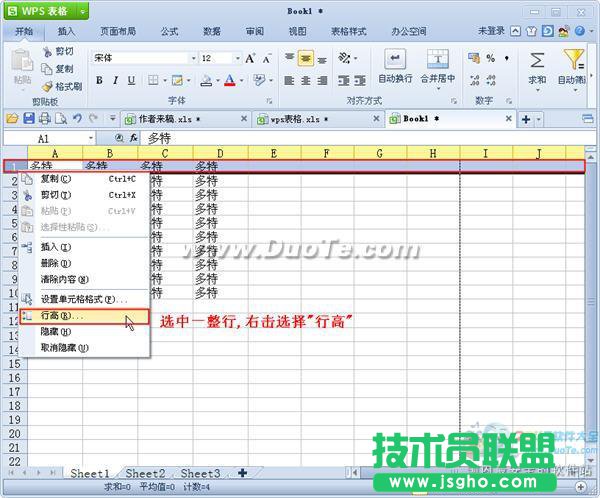Align text to top of cell

(x=290, y=59)
